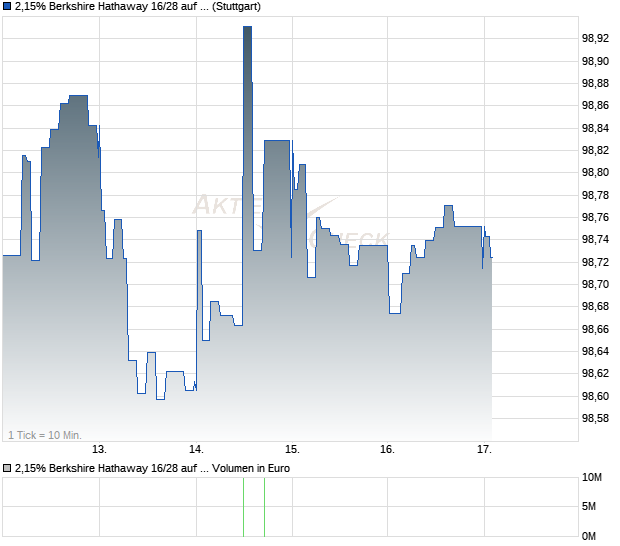
Task: Click the 'Volumen in Euro' chart title
Action: [x=152, y=469]
